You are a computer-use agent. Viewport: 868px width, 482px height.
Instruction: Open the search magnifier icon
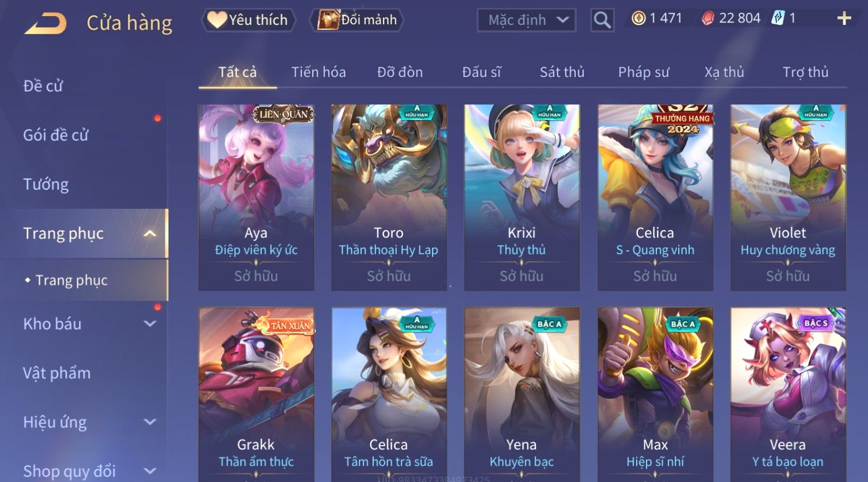(602, 20)
